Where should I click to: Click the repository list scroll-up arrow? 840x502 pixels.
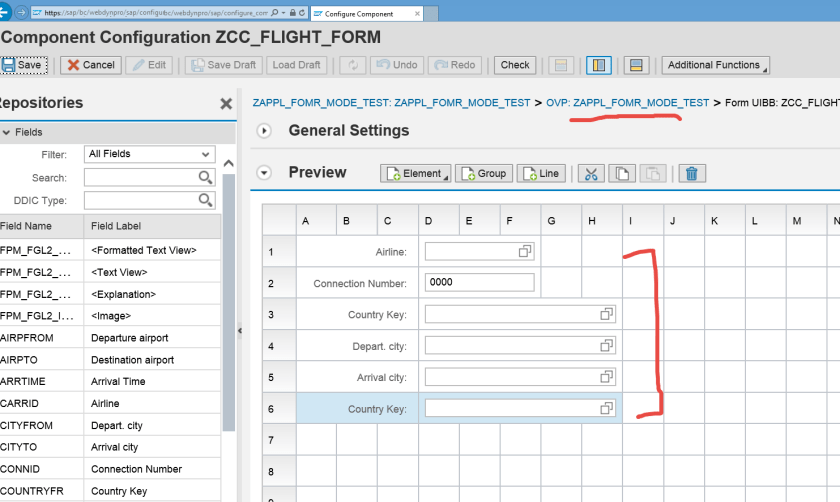pos(229,163)
